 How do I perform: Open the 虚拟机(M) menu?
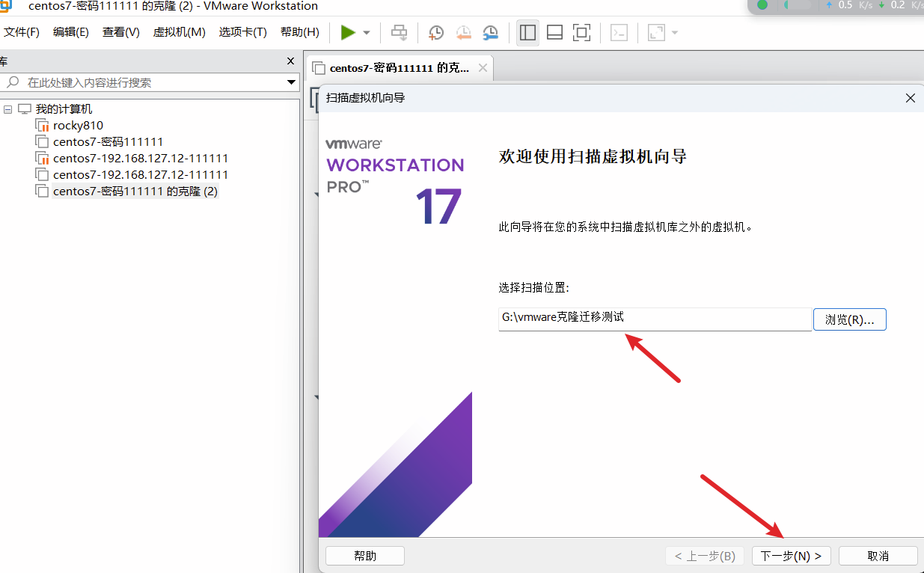(179, 32)
